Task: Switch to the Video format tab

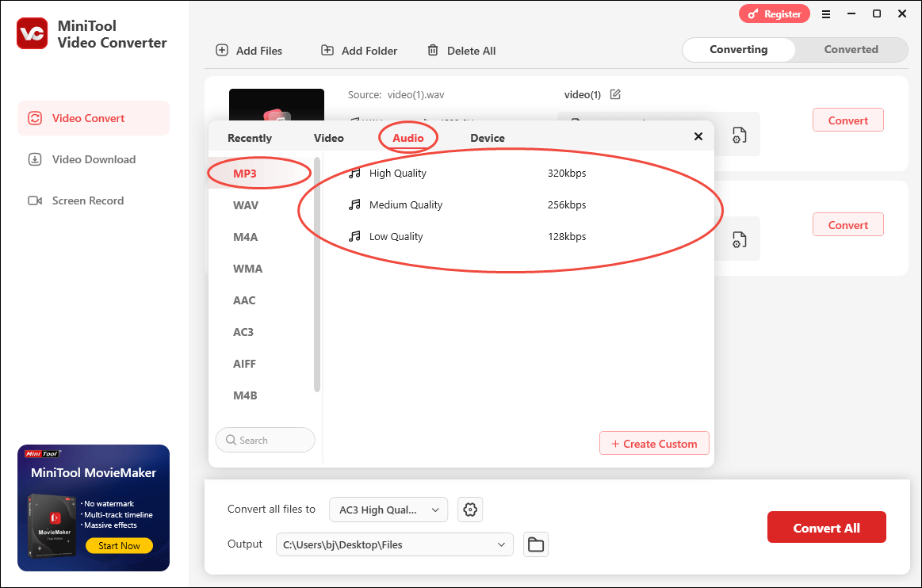Action: (329, 138)
